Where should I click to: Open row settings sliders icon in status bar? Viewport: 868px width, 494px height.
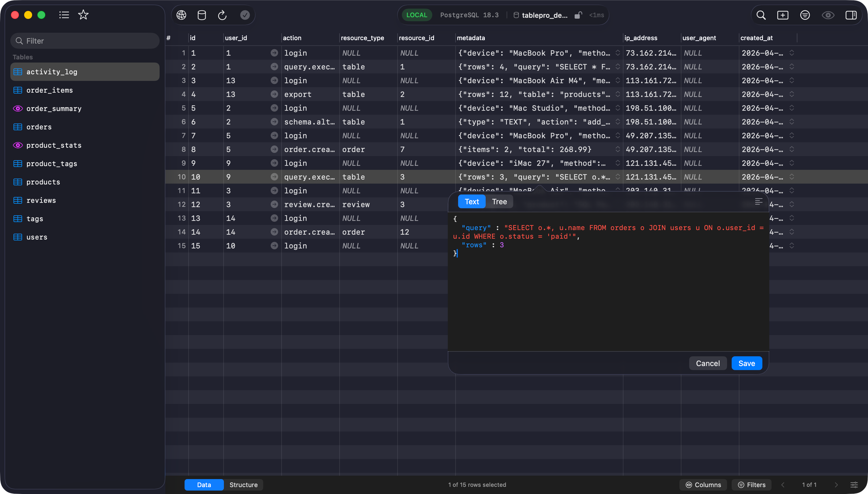854,485
